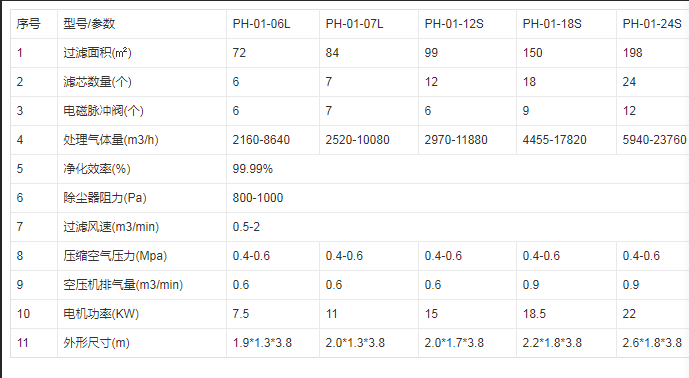Click the 0.5-2 filter wind speed value
The height and width of the screenshot is (378, 689).
[246, 227]
